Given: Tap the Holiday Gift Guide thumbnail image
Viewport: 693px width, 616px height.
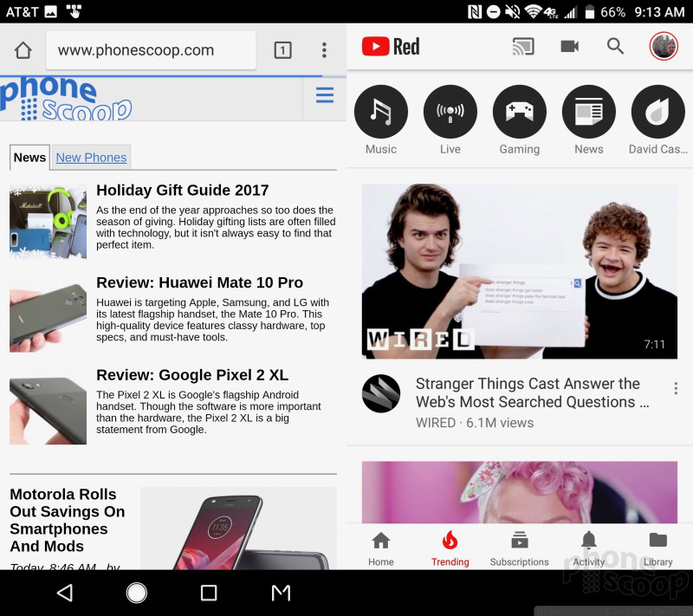Looking at the screenshot, I should click(49, 223).
